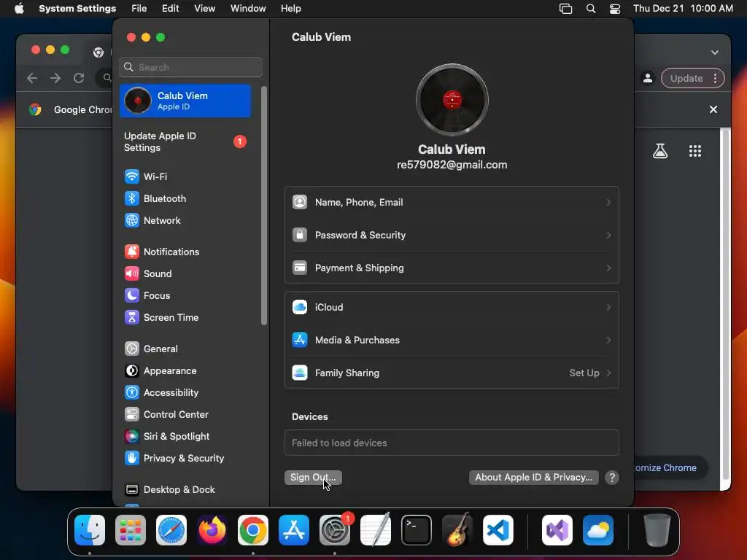Click the help question mark button
747x560 pixels.
tap(612, 478)
